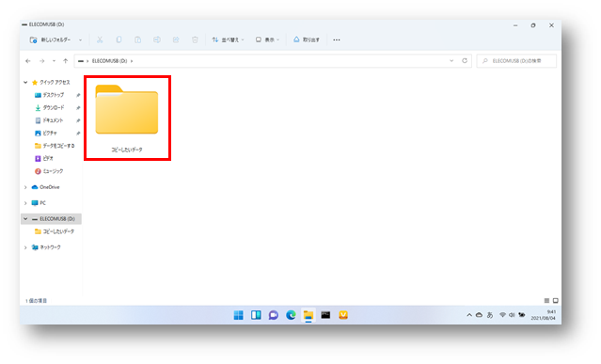Toggle the Japanese IME あ indicator
Screen dimensions: 601x364
point(490,315)
